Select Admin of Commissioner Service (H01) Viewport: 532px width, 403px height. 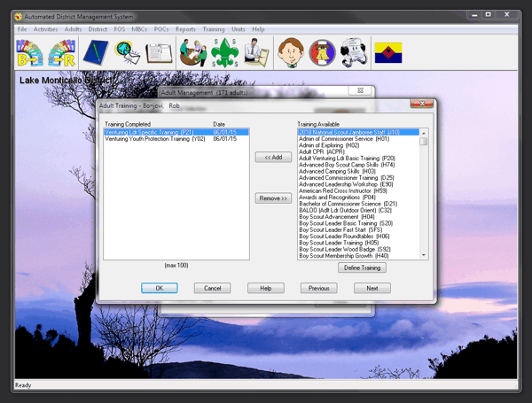(x=358, y=139)
